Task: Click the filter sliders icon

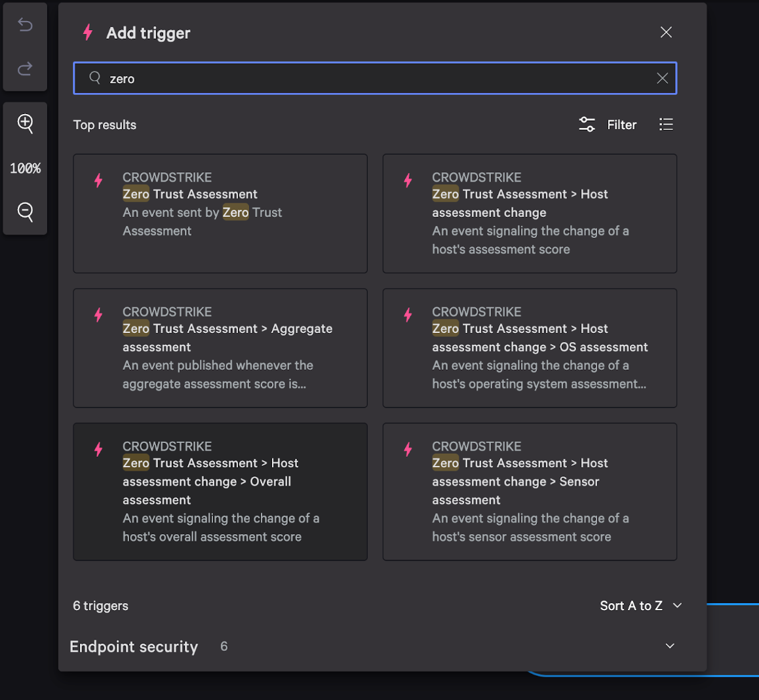Action: pos(587,125)
